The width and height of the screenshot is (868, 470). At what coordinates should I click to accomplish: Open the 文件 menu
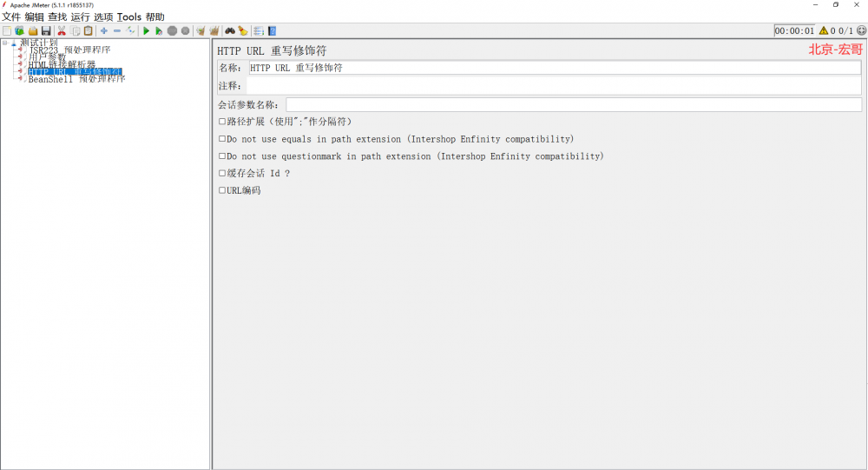coord(11,17)
